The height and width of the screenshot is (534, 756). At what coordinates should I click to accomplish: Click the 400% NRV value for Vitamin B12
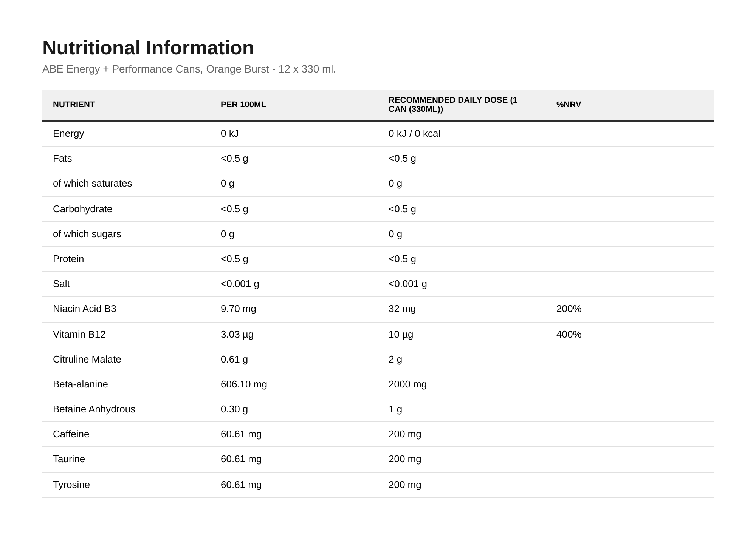569,335
